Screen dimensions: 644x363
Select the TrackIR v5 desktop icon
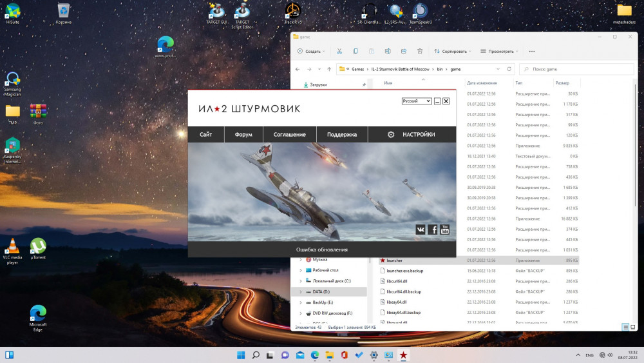[x=293, y=13]
